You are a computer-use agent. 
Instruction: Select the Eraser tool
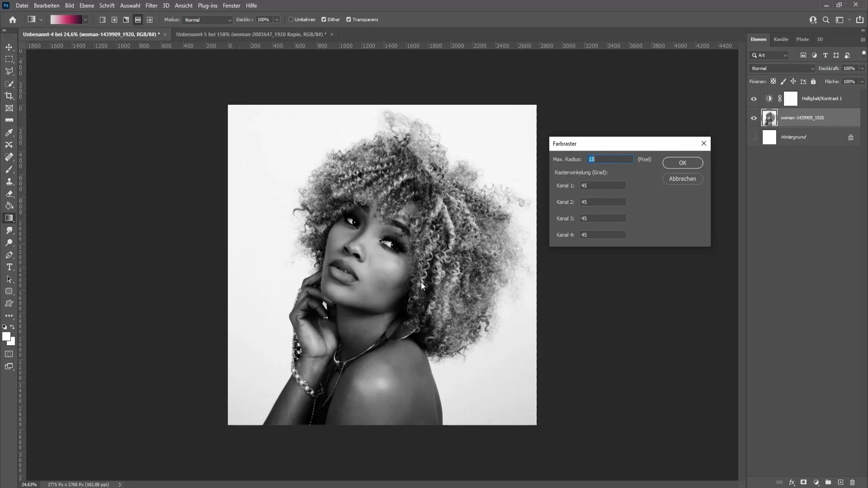tap(9, 194)
